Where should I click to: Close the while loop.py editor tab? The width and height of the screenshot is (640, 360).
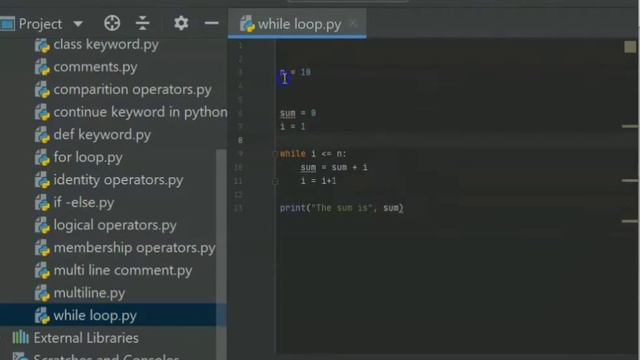point(353,24)
